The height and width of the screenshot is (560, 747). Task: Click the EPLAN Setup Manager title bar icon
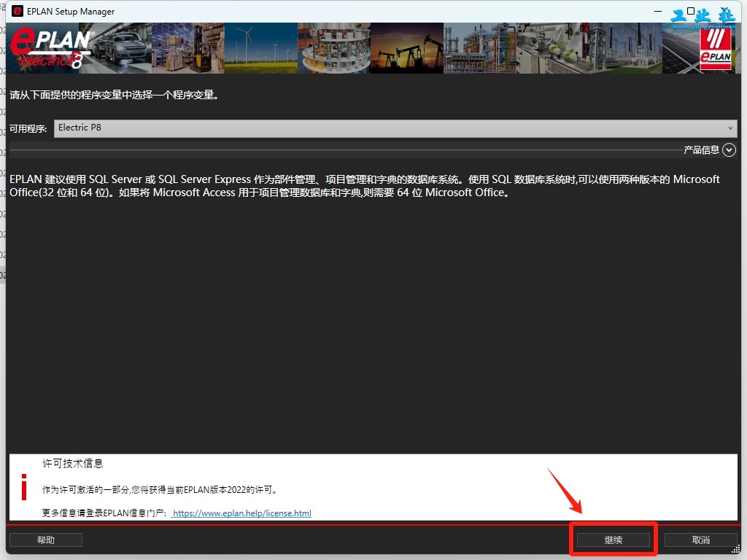pyautogui.click(x=18, y=11)
